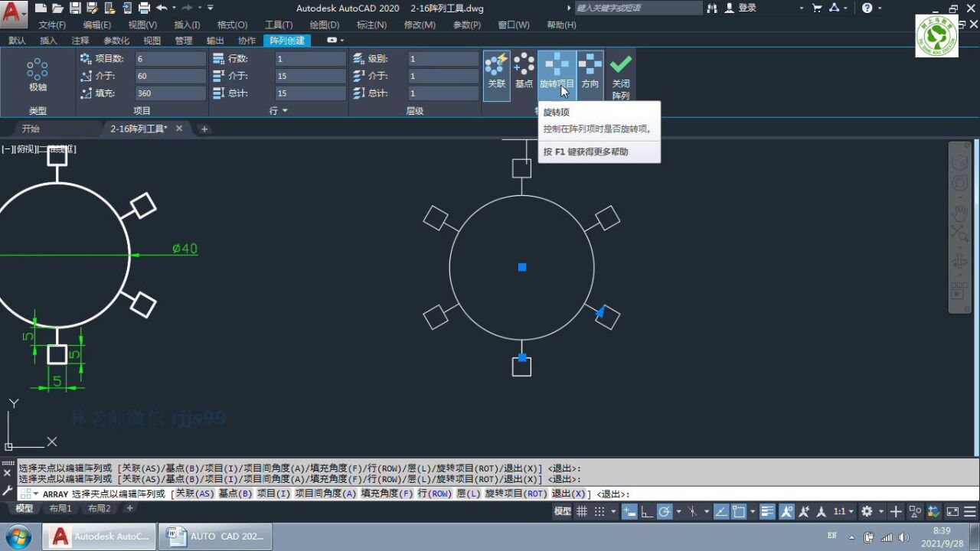Click 项目(I) option in command line
The width and height of the screenshot is (980, 551).
(x=274, y=494)
